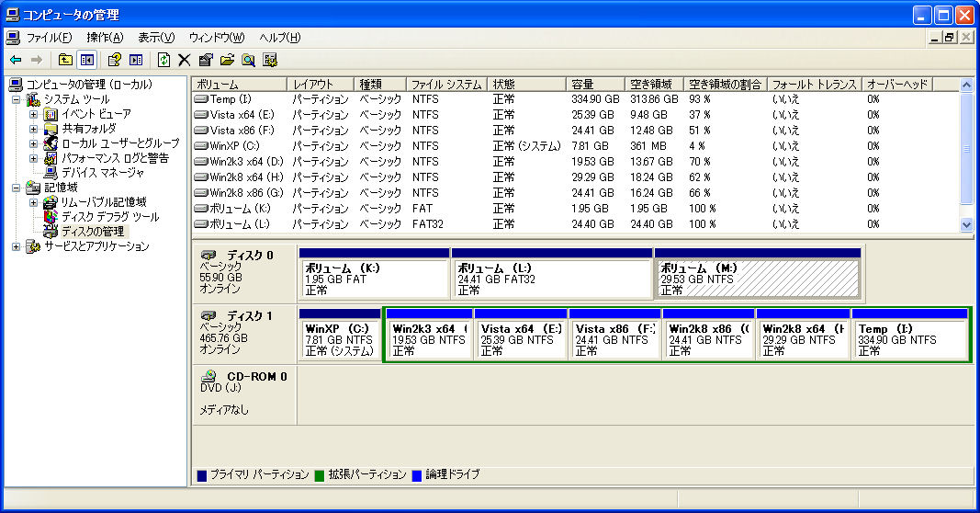The image size is (980, 513).
Task: Select Temp (I:) row in volume list
Action: point(575,99)
